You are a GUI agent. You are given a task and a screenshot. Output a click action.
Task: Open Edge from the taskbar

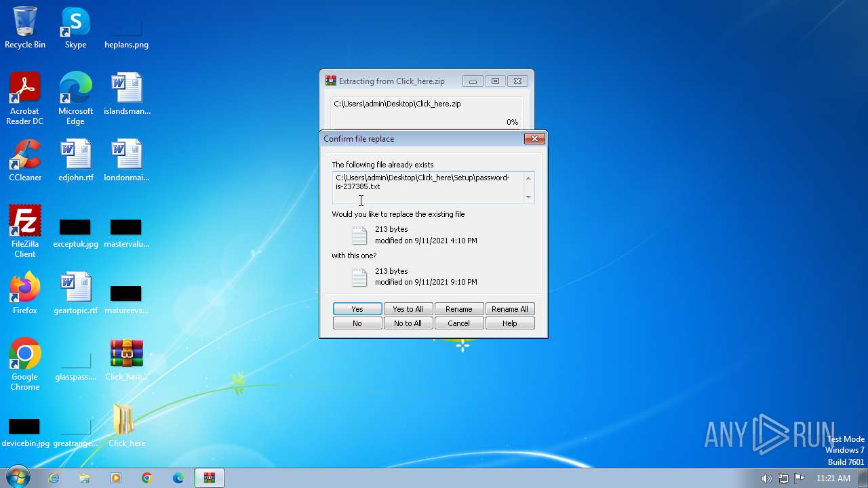click(x=178, y=478)
